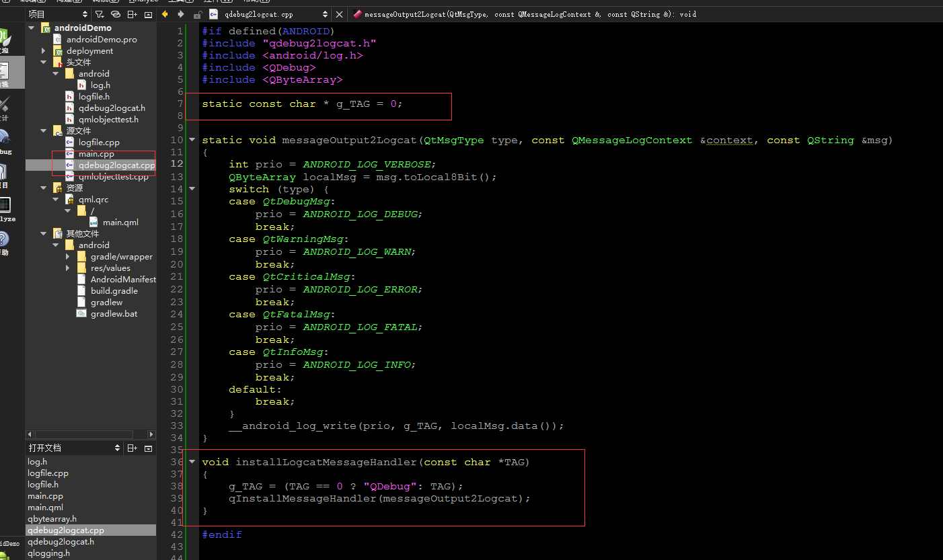Viewport: 943px width, 560px height.
Task: Open the qdebug2logcat.cpp document dropdown in the editor toolbar
Action: click(x=268, y=14)
